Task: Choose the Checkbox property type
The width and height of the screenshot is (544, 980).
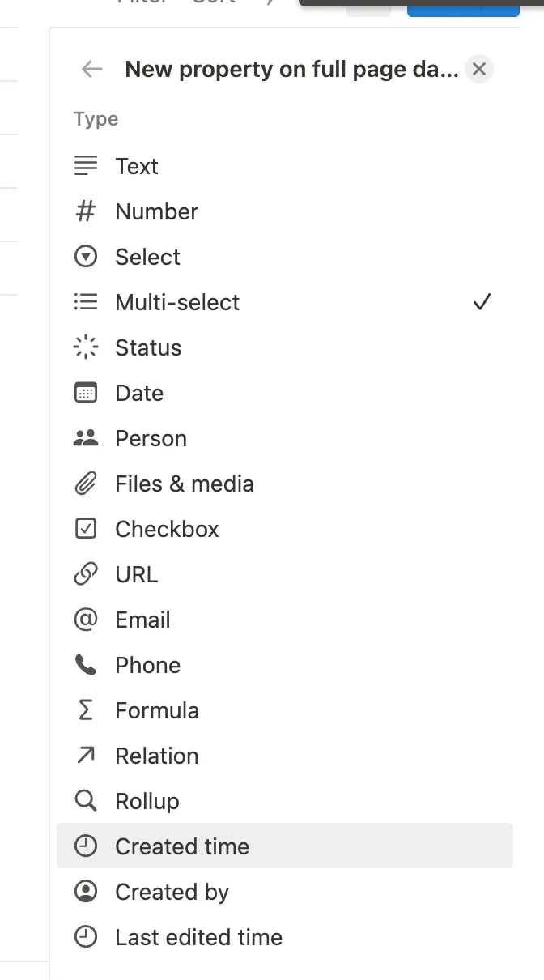Action: (x=167, y=529)
